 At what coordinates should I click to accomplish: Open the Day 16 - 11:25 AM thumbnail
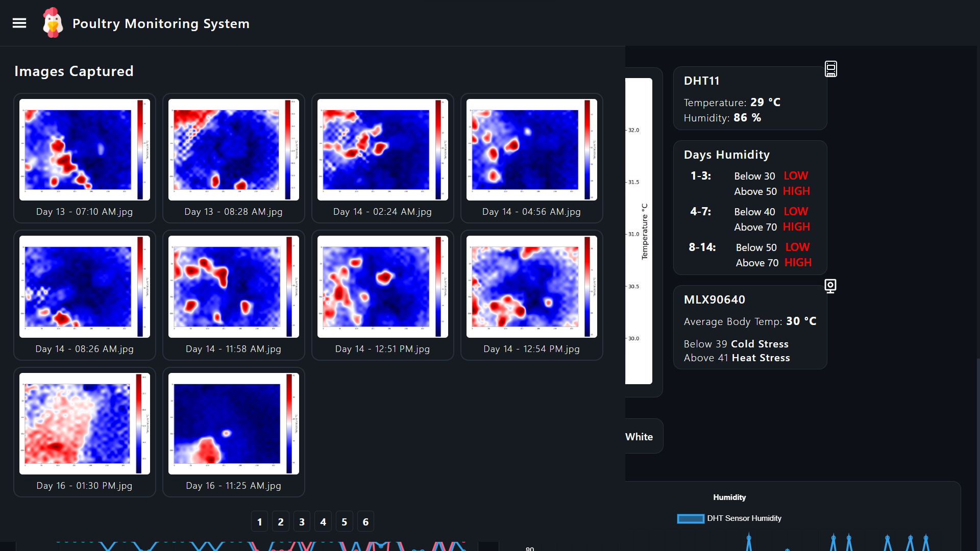[x=233, y=423]
